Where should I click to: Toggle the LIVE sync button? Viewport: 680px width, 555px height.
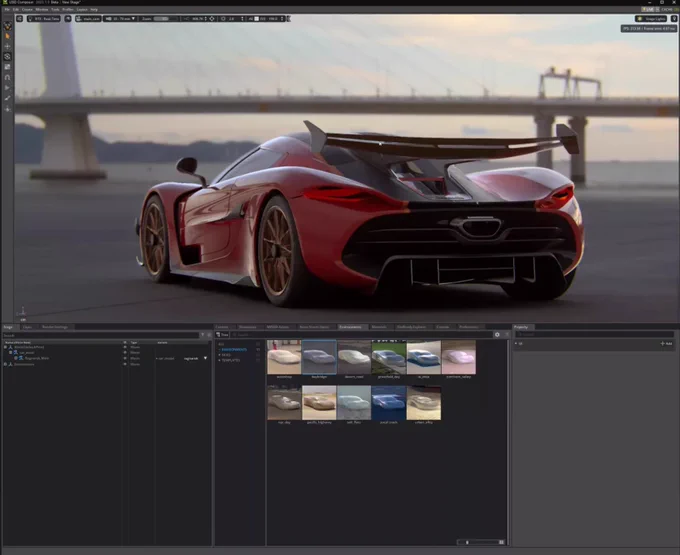coord(649,9)
